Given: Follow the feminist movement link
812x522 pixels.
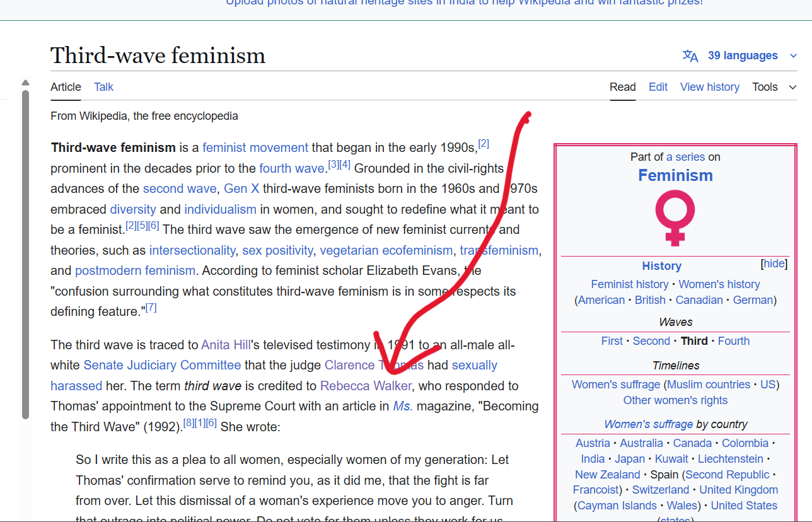Looking at the screenshot, I should pos(255,148).
